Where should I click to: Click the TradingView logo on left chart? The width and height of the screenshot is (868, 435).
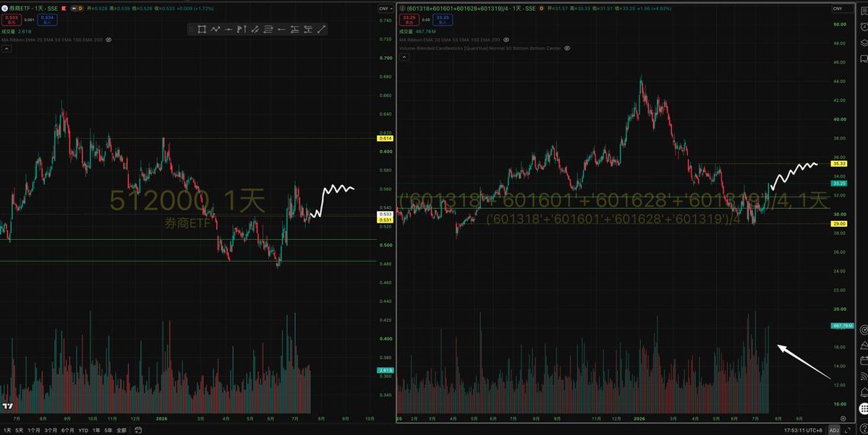[8, 406]
